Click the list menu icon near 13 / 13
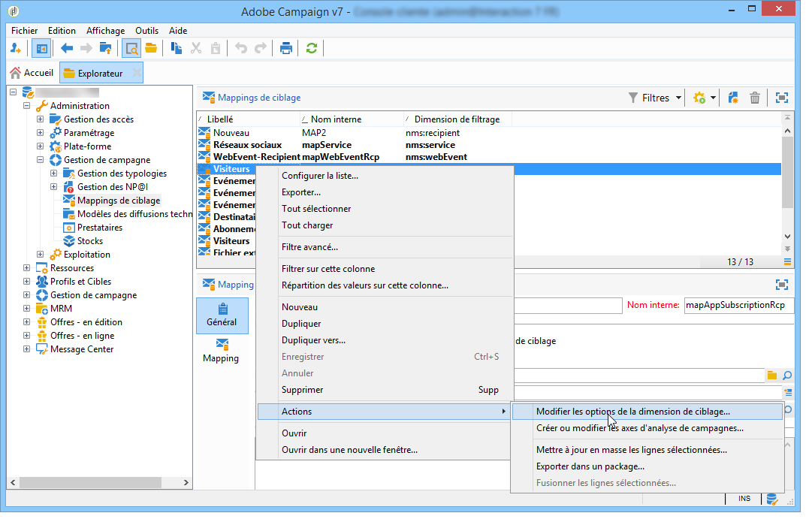 coord(787,262)
